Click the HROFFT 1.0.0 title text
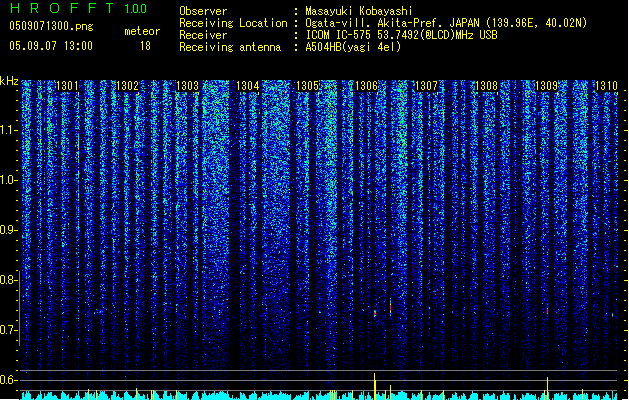The width and height of the screenshot is (629, 400). pyautogui.click(x=79, y=8)
